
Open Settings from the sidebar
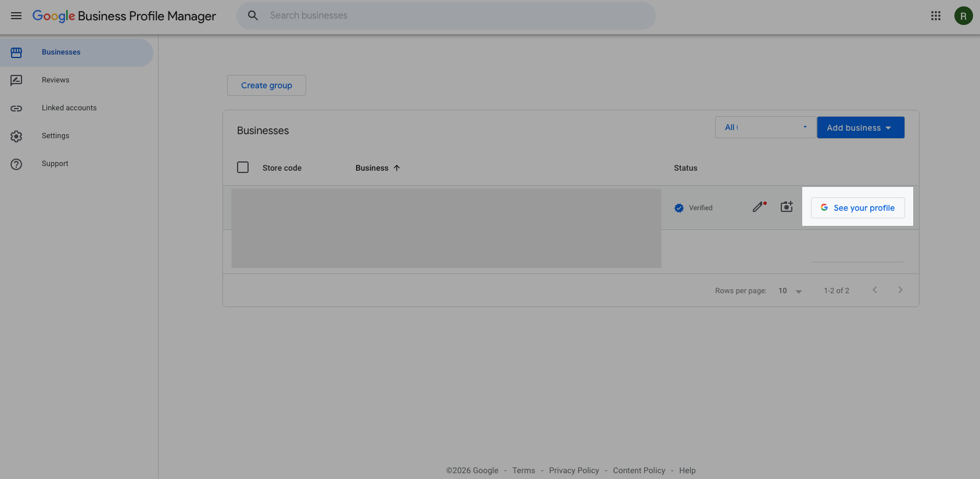click(77, 136)
